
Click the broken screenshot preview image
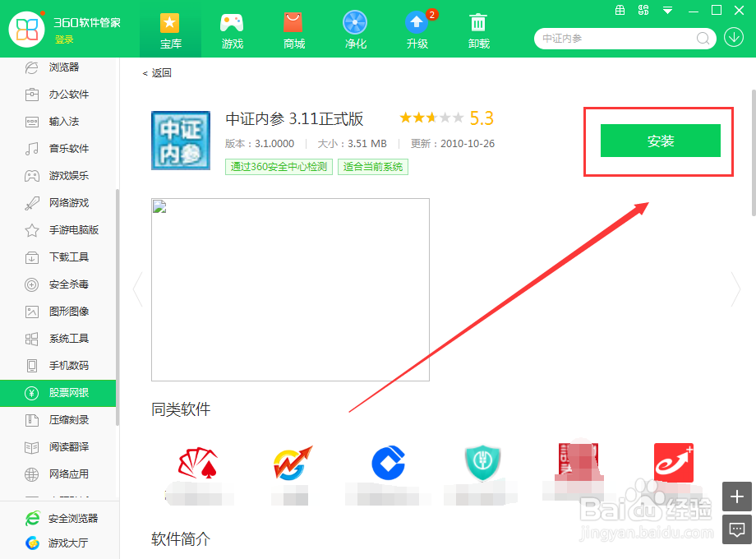[x=290, y=289]
